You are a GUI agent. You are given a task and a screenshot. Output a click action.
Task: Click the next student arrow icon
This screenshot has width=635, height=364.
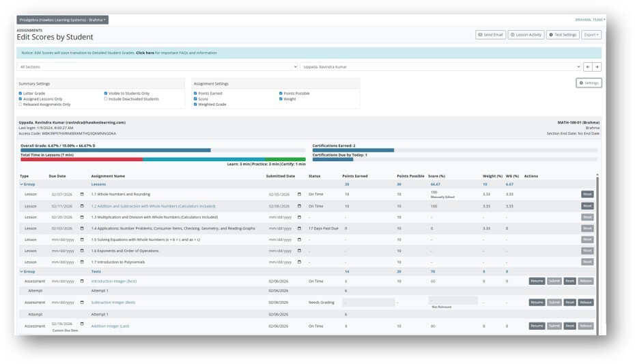pos(597,67)
